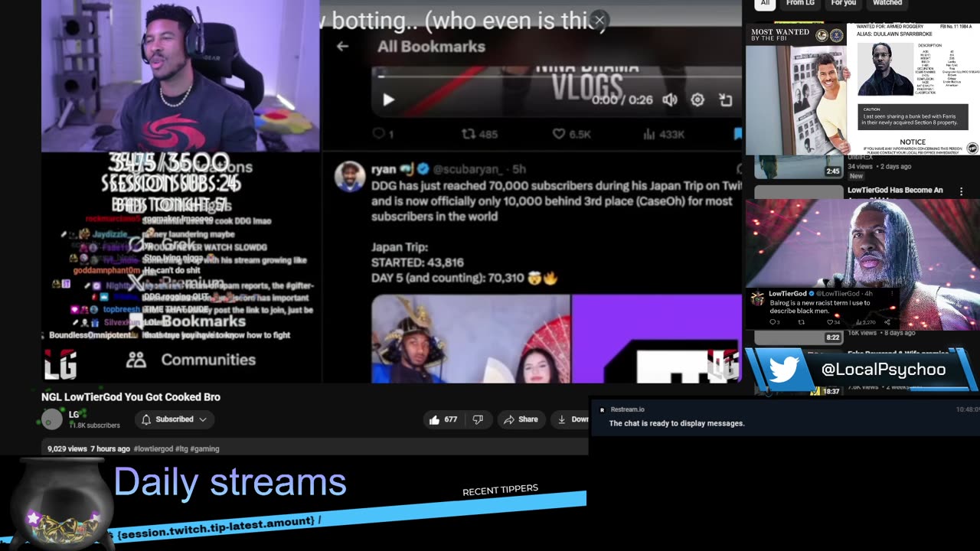Image resolution: width=980 pixels, height=551 pixels.
Task: Click RECENT TIPPERS label
Action: [x=500, y=490]
